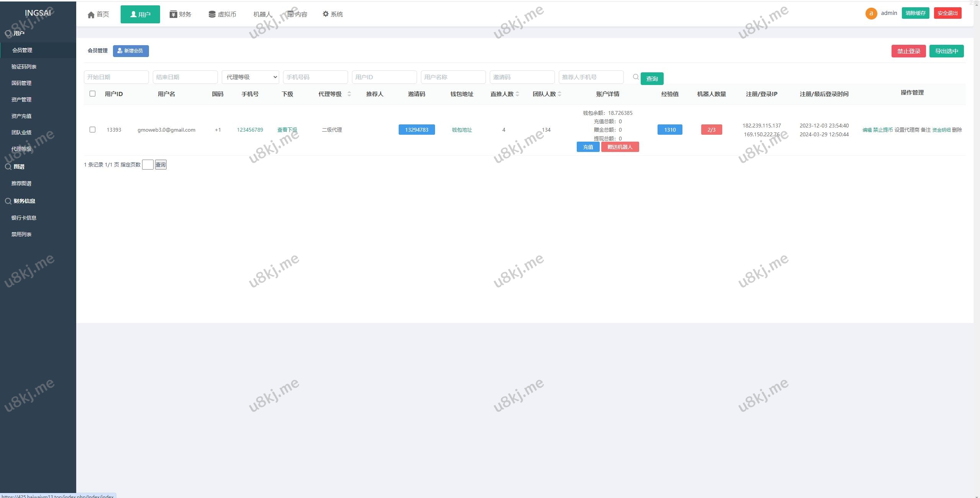Click the 查看下级 link
Screen dimensions: 980x498
(x=287, y=130)
